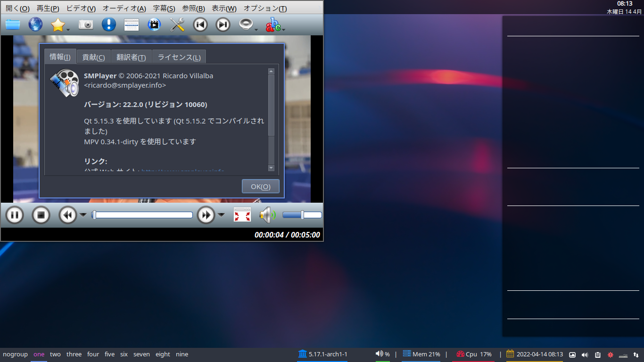
Task: Open the 参照(B) menu
Action: click(x=194, y=8)
